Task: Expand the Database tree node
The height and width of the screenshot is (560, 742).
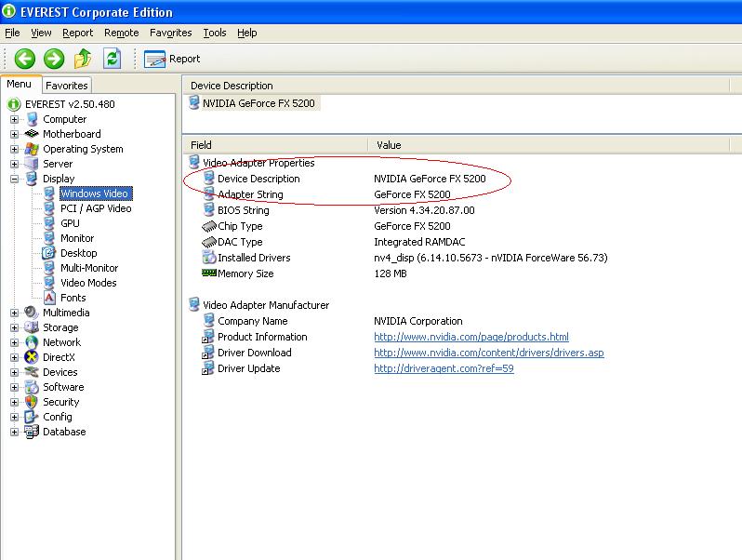Action: click(14, 432)
